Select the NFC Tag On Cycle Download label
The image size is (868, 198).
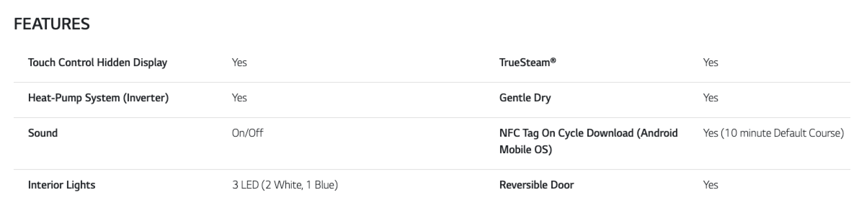click(x=588, y=133)
